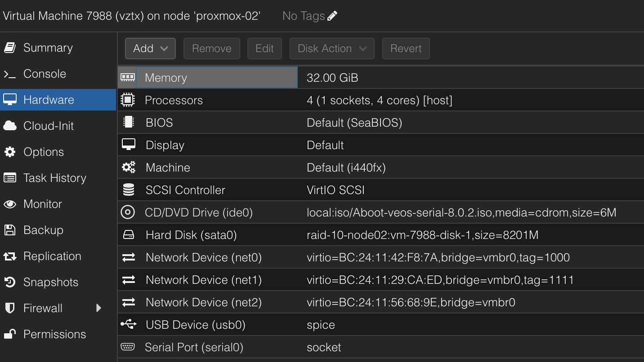Click the Revert button
Screen dimensions: 644x362
click(406, 48)
